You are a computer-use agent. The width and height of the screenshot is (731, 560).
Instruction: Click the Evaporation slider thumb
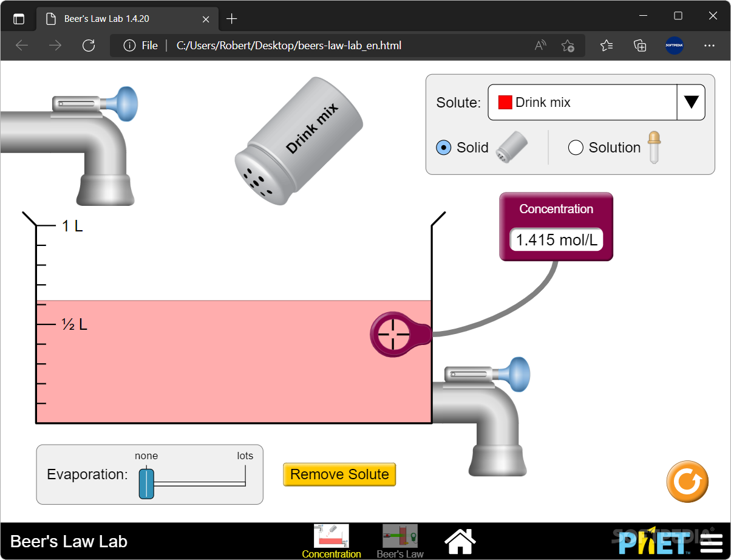pyautogui.click(x=146, y=483)
